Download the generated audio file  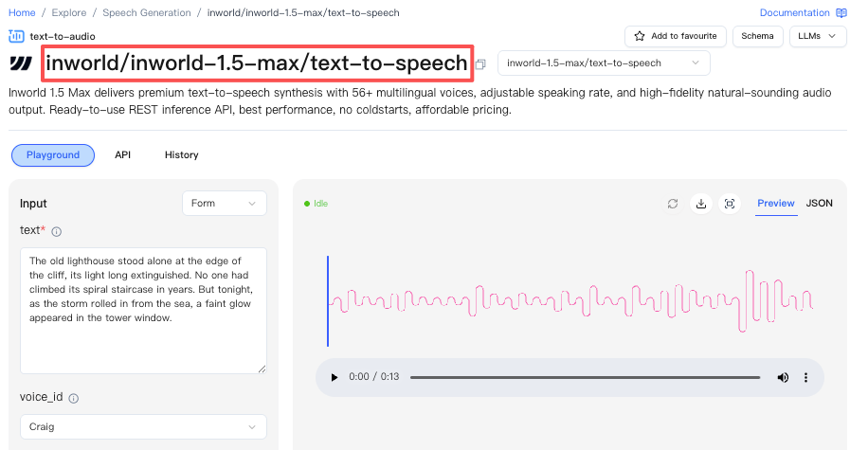(x=701, y=204)
